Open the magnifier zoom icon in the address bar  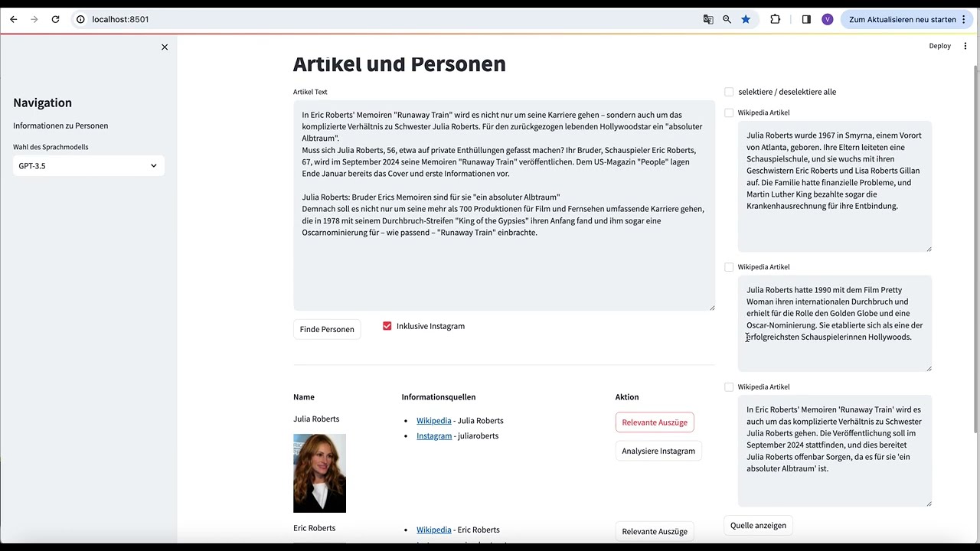727,19
